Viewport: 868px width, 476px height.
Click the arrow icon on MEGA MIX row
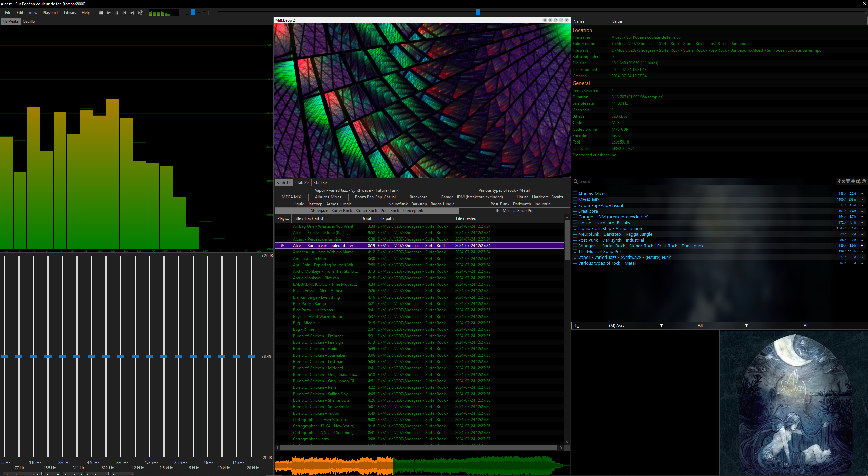[x=862, y=200]
